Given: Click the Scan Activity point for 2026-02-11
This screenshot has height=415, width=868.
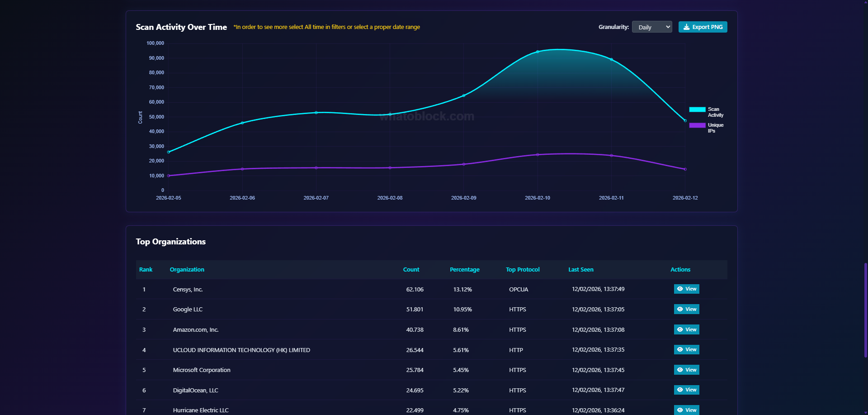Looking at the screenshot, I should click(611, 60).
